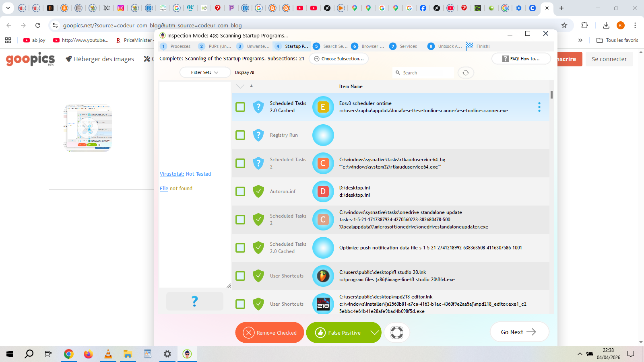Image resolution: width=644 pixels, height=362 pixels.
Task: Tick the checkbox for the Autorun.inf entry
Action: (240, 191)
